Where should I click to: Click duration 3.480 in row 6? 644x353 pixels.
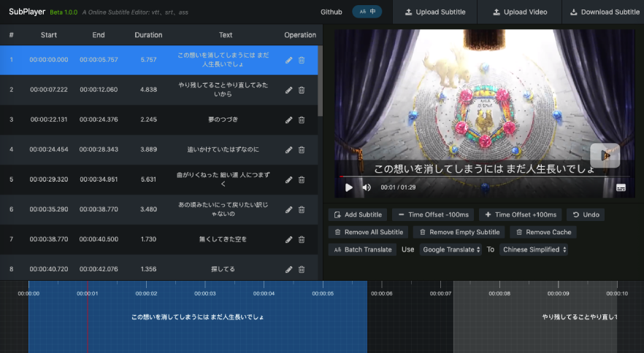pyautogui.click(x=148, y=209)
